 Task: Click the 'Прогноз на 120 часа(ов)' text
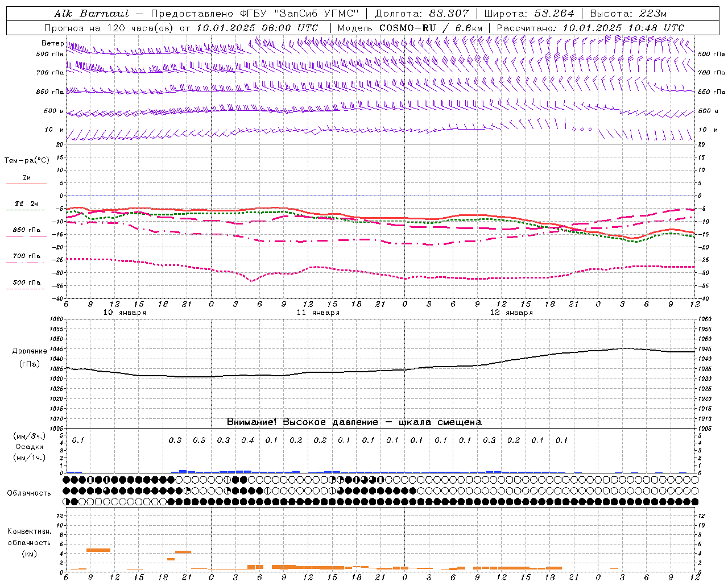pos(109,28)
